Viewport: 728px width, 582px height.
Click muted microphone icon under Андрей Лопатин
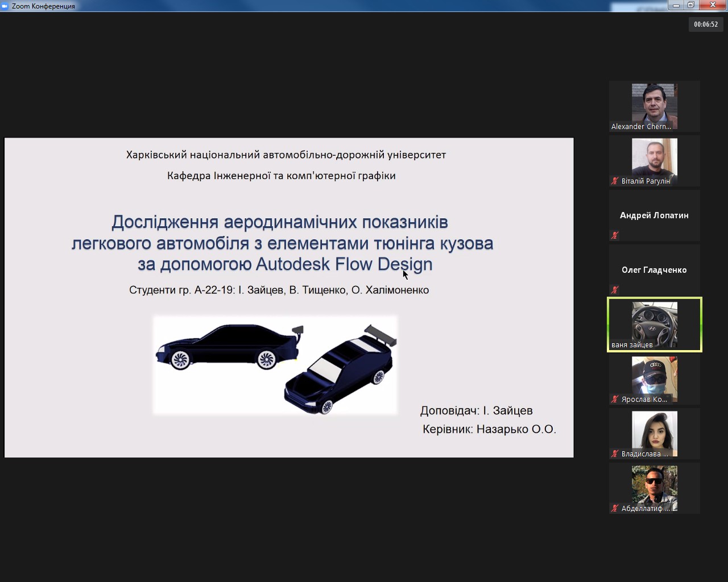[x=615, y=235]
